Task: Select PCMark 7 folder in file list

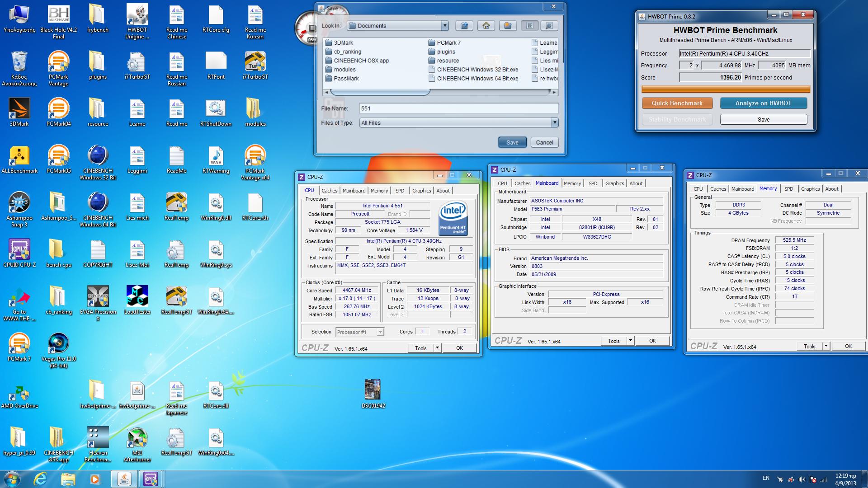Action: point(444,42)
